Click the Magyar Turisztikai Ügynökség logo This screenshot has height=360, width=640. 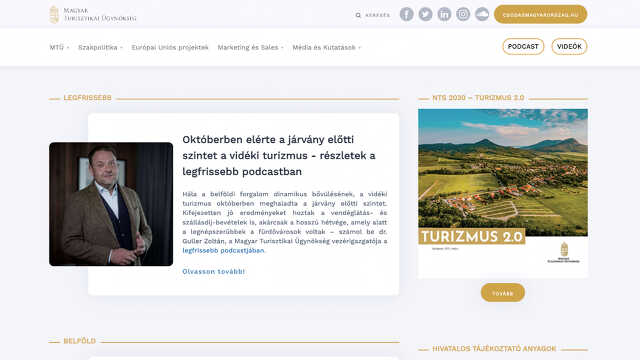(x=93, y=14)
